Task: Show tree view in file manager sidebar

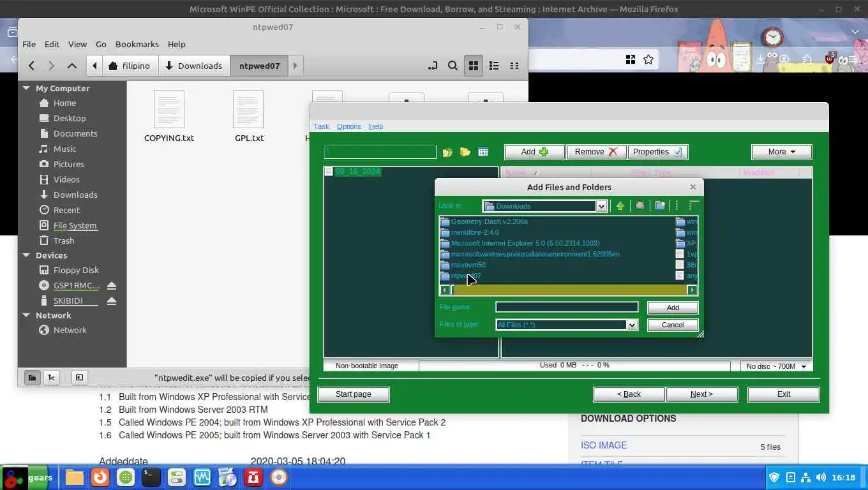Action: click(x=52, y=377)
